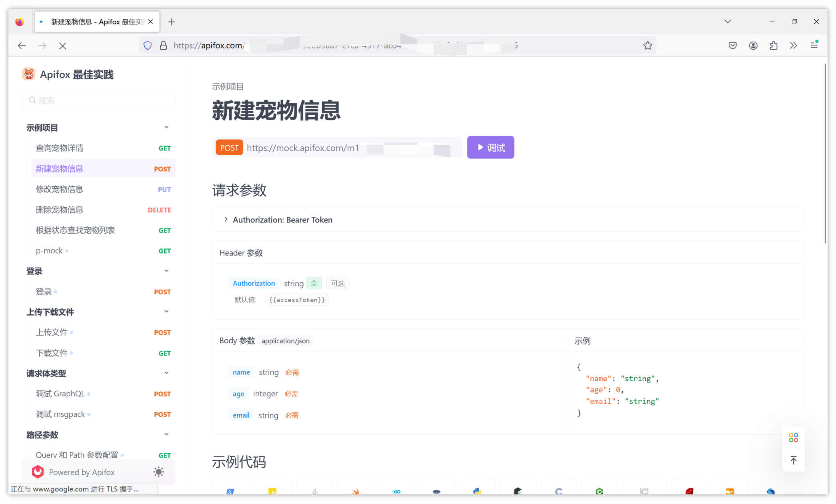Toggle the tracking protection shield icon
The height and width of the screenshot is (504, 836).
point(148,45)
